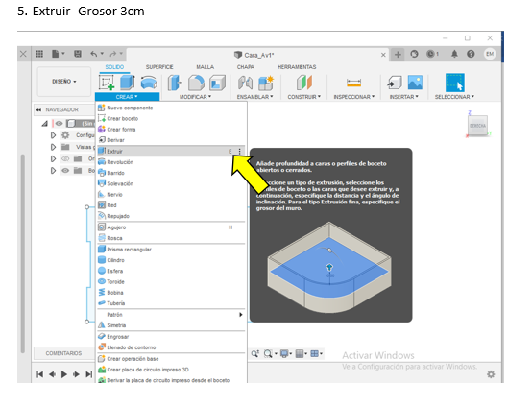This screenshot has width=532, height=407.
Task: Open the job status clock icon
Action: pyautogui.click(x=431, y=54)
